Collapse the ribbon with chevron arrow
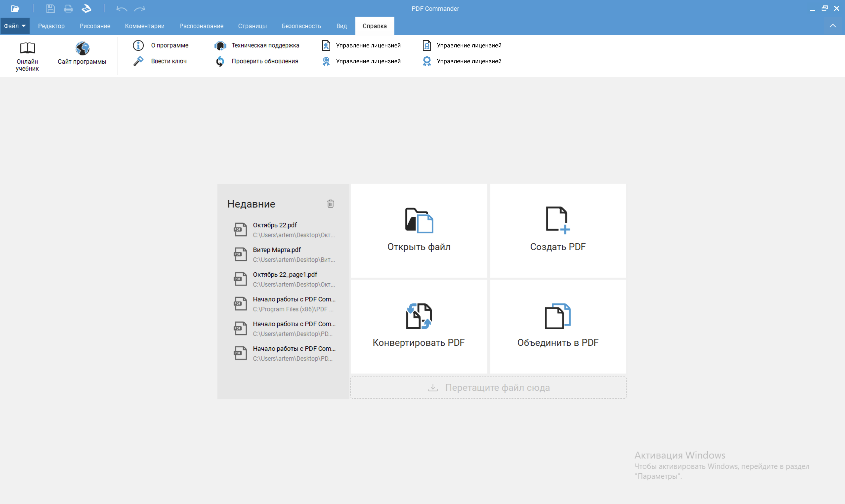The height and width of the screenshot is (504, 845). pyautogui.click(x=833, y=26)
